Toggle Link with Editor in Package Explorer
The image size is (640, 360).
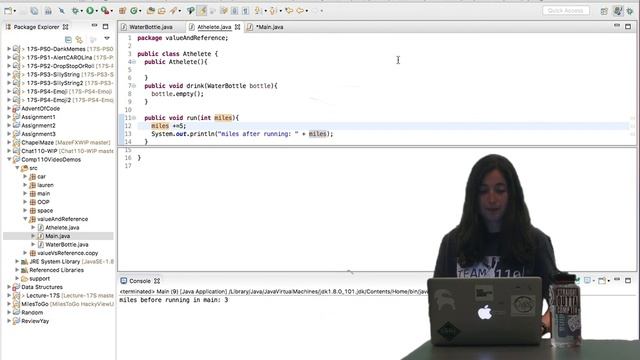79,39
